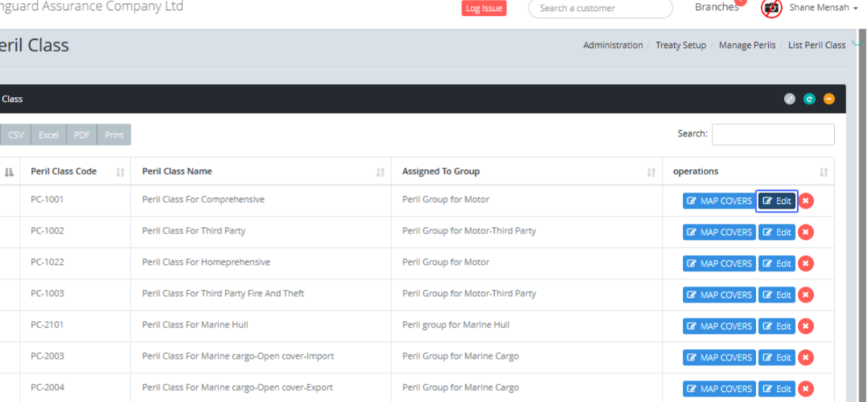This screenshot has width=868, height=402.
Task: Go to Treaty Setup breadcrumb
Action: point(681,45)
